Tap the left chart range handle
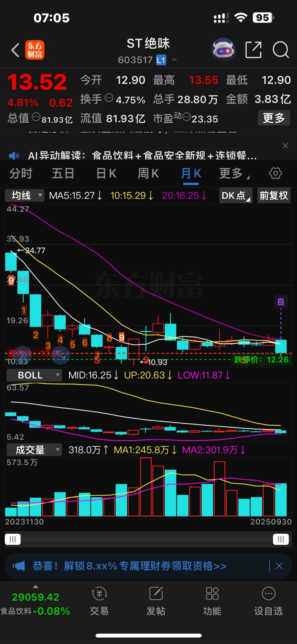This screenshot has height=644, width=297. tap(12, 539)
